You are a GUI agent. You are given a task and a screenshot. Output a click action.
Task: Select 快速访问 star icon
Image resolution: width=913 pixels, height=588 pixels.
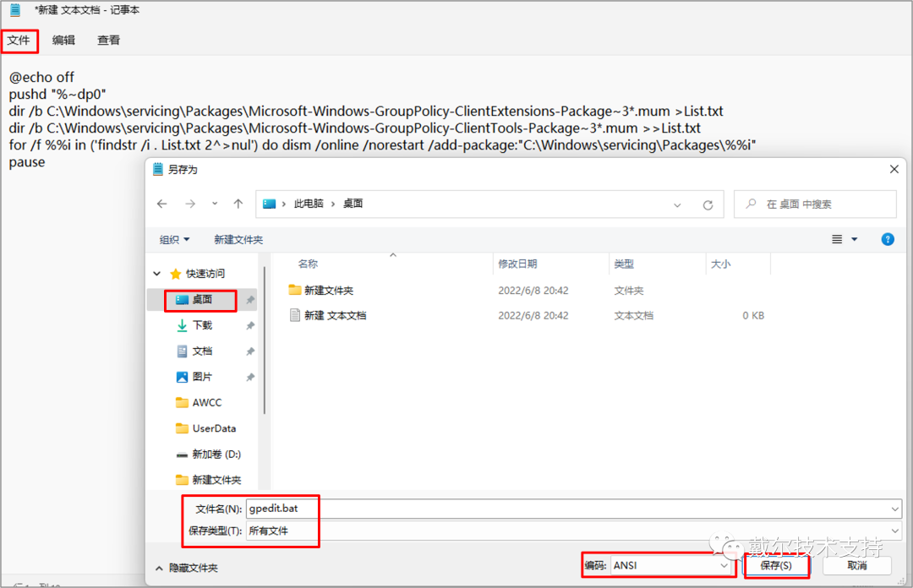pos(175,274)
